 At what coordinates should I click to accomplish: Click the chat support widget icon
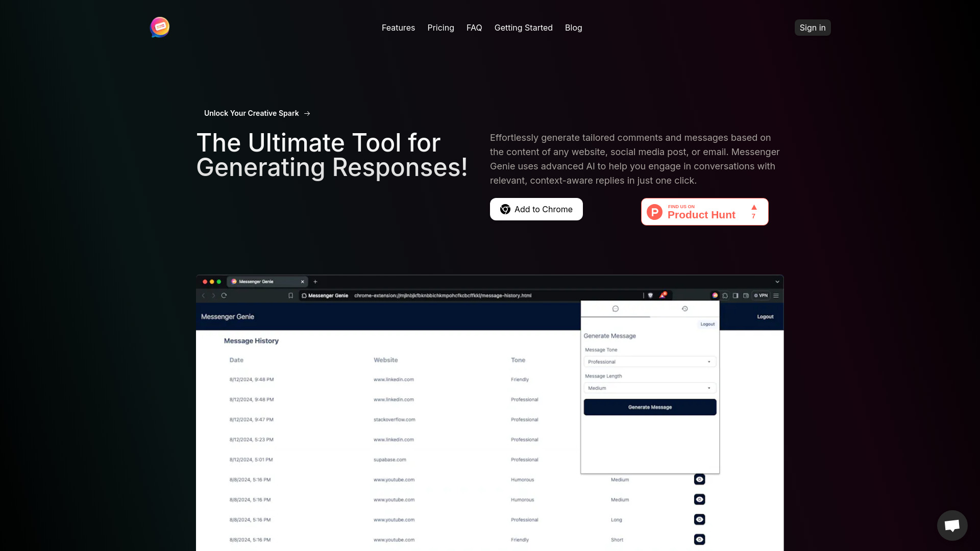[952, 525]
